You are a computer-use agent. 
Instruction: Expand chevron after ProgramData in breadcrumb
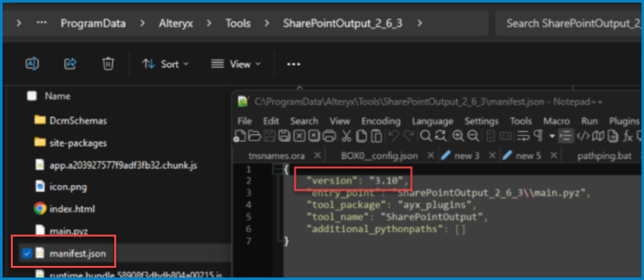click(142, 24)
